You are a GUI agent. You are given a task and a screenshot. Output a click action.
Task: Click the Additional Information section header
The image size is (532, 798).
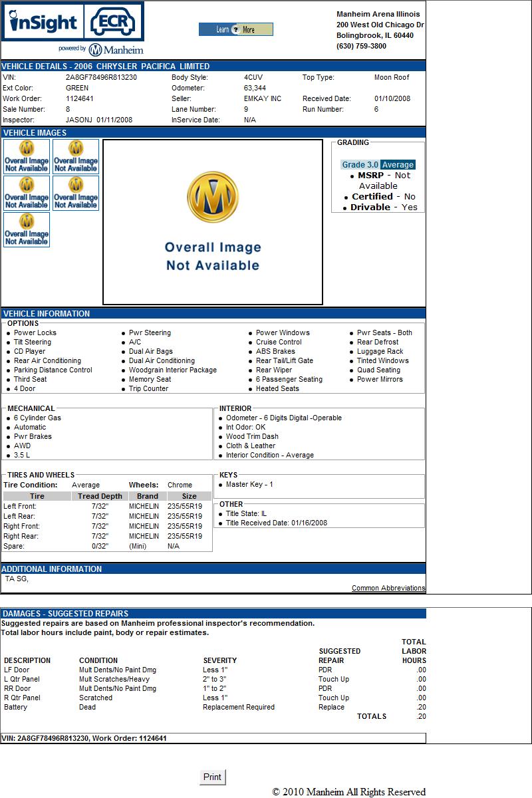click(x=213, y=569)
